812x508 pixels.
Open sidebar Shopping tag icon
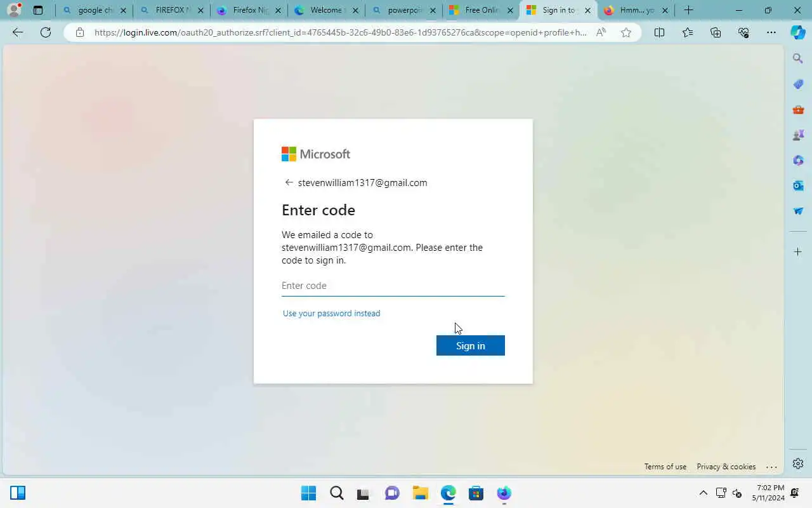point(798,84)
